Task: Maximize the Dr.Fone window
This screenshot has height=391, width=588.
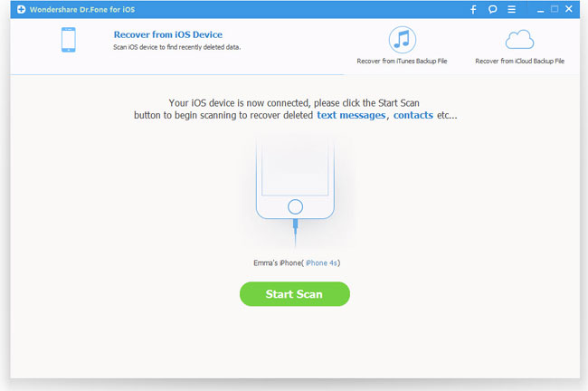Action: pyautogui.click(x=555, y=9)
